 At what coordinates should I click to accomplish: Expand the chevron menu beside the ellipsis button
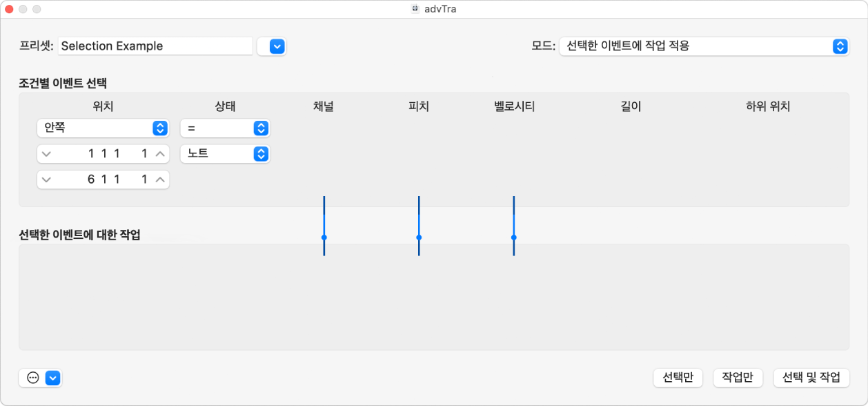point(52,378)
